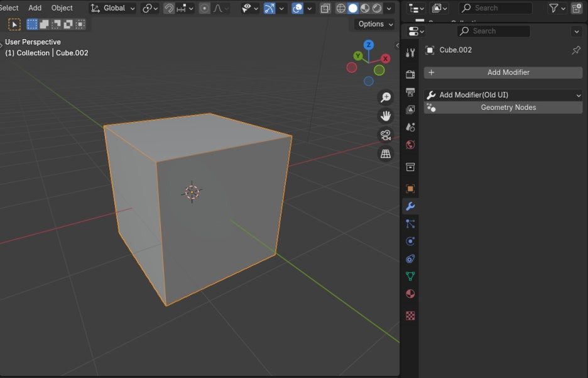
Task: Switch to rendered viewport shading
Action: coord(377,8)
